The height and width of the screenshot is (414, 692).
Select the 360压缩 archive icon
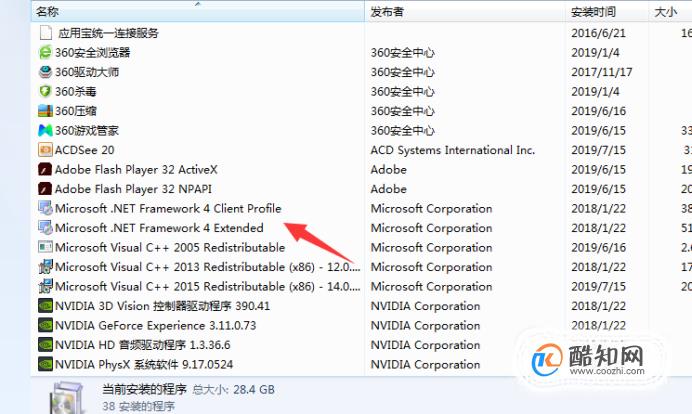[45, 111]
